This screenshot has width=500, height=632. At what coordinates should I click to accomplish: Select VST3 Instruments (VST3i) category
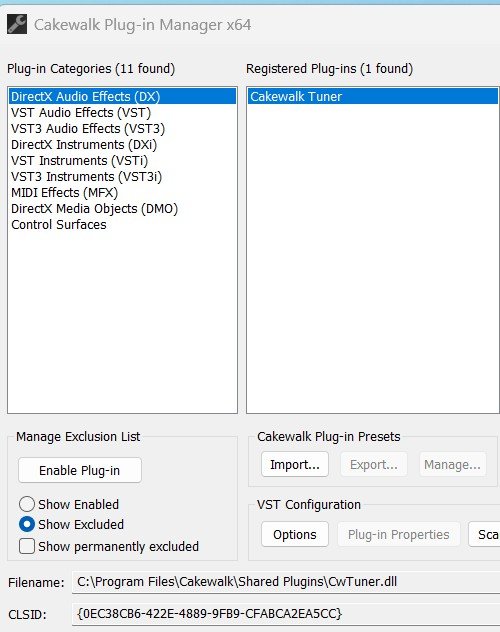pyautogui.click(x=122, y=177)
